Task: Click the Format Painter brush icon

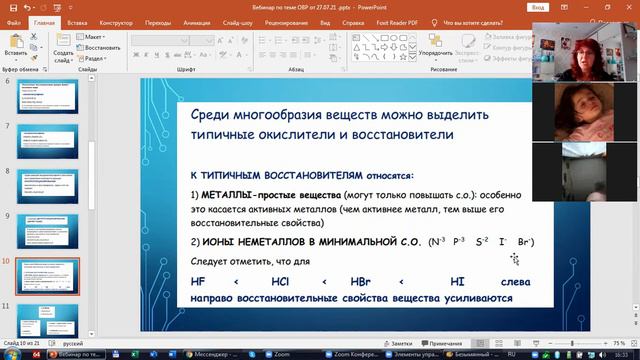Action: click(x=34, y=58)
